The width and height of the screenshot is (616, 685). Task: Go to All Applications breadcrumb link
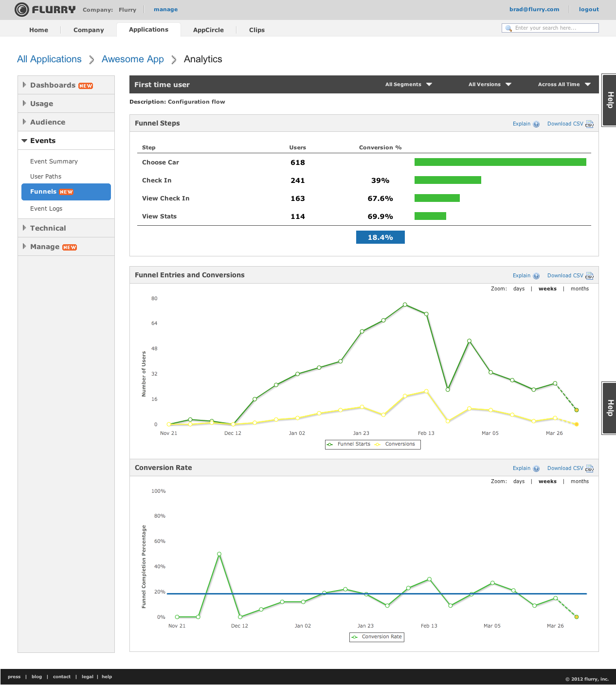coord(49,59)
